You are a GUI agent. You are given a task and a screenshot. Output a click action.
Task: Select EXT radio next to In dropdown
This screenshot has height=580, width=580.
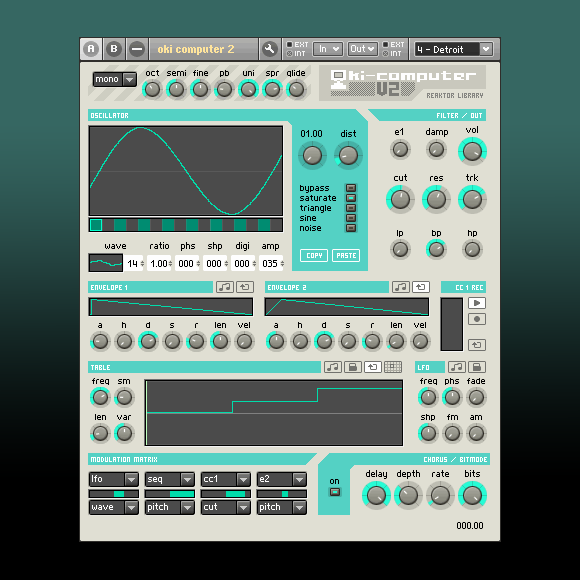coord(290,44)
